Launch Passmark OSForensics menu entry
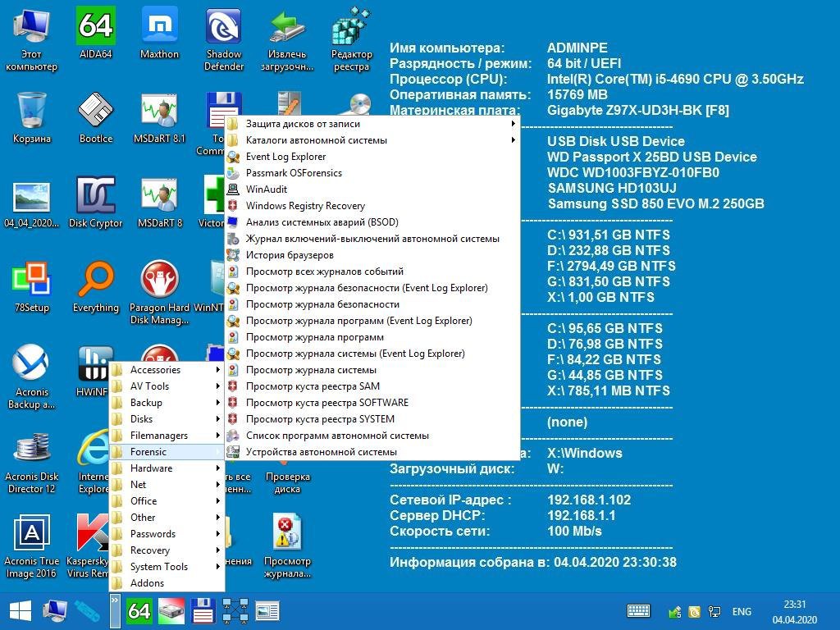The width and height of the screenshot is (840, 630). click(x=372, y=173)
